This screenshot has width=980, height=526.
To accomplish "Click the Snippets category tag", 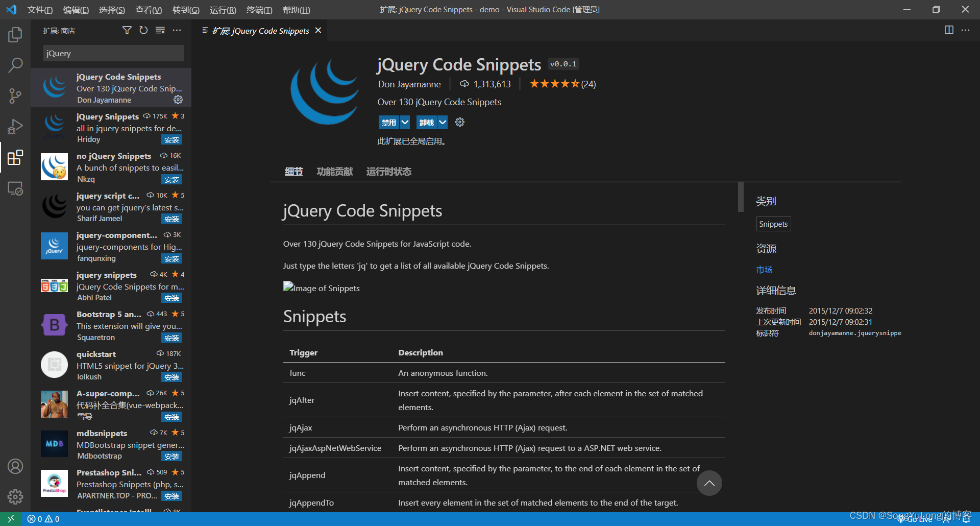I will point(773,224).
